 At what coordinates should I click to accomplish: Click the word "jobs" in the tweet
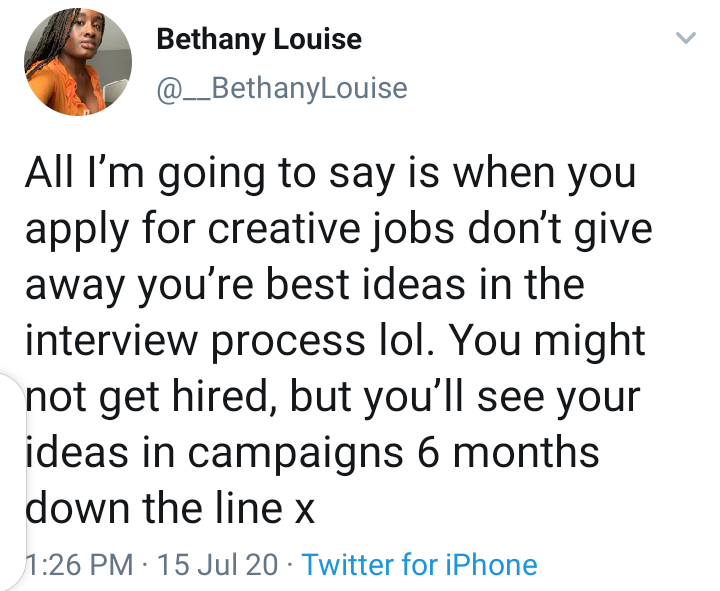[x=411, y=231]
